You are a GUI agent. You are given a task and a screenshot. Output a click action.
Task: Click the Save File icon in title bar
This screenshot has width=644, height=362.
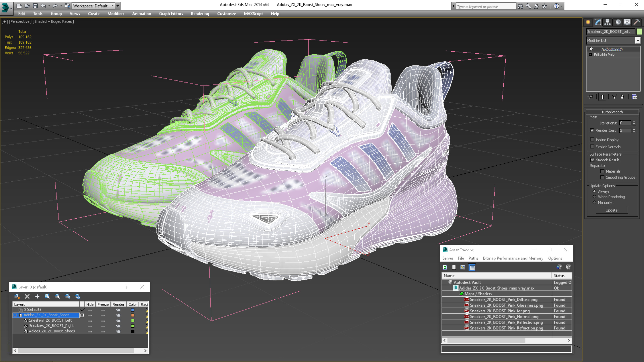click(35, 6)
